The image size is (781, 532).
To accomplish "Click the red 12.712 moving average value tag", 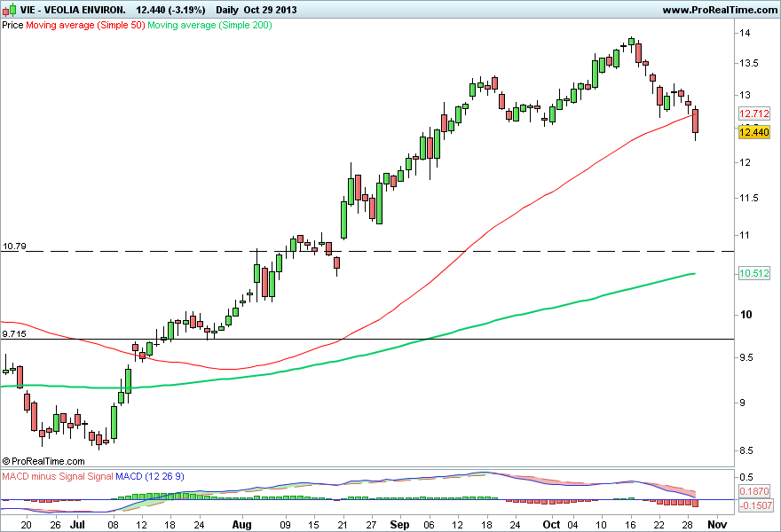I will [x=754, y=113].
